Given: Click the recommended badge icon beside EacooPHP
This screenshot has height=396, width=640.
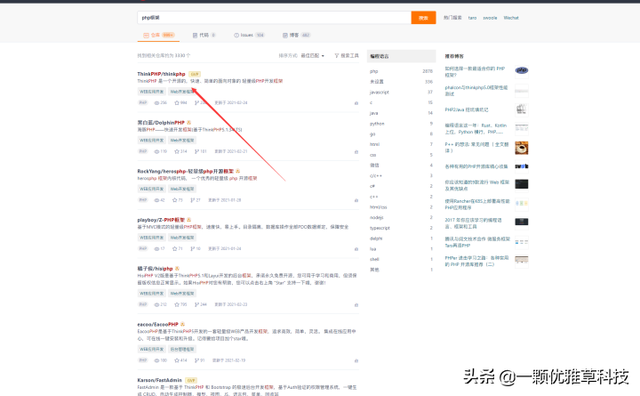Looking at the screenshot, I should tap(182, 324).
